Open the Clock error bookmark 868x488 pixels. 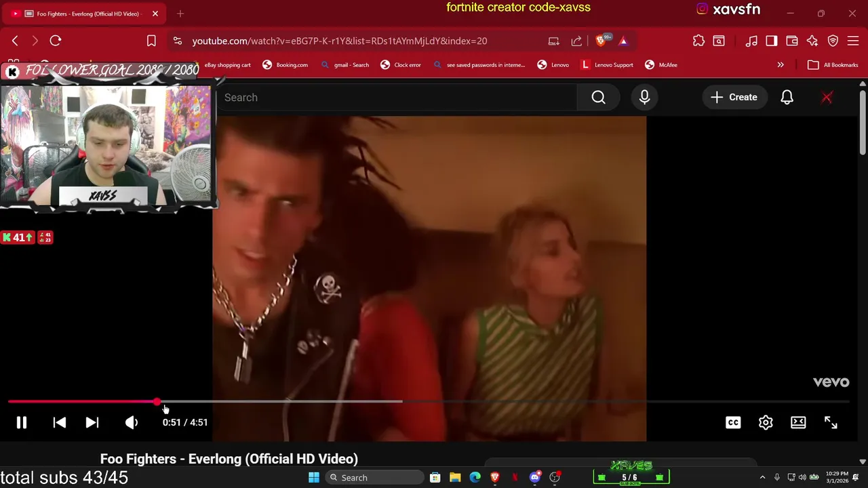click(401, 65)
